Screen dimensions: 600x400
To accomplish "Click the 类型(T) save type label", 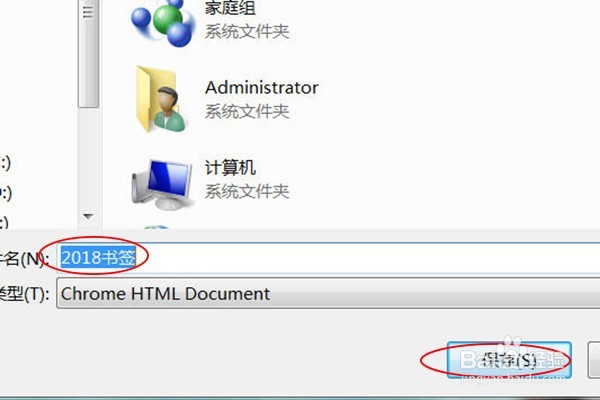I will tap(24, 294).
